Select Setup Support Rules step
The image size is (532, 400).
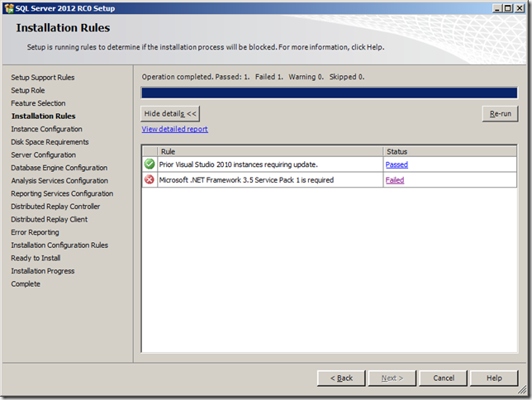coord(43,78)
